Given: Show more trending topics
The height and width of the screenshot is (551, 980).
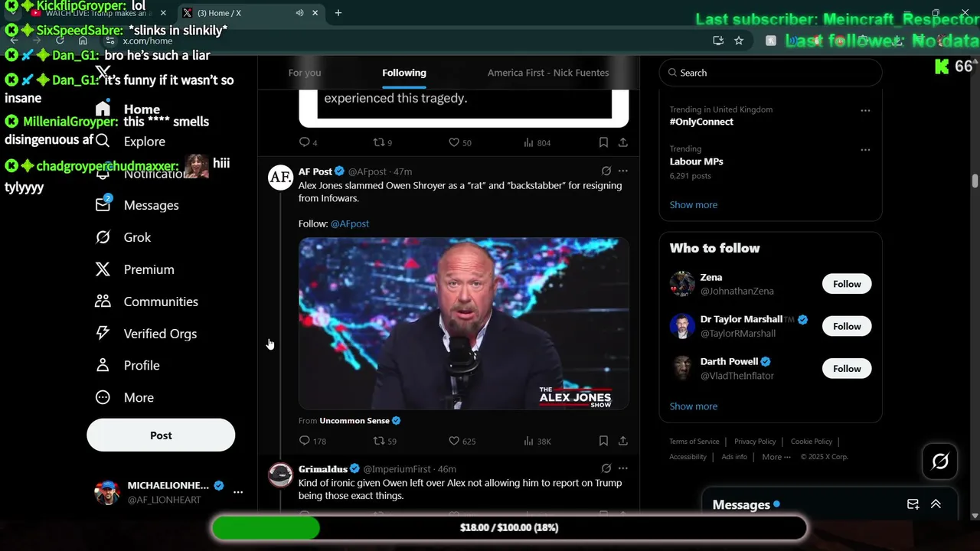Looking at the screenshot, I should [694, 204].
